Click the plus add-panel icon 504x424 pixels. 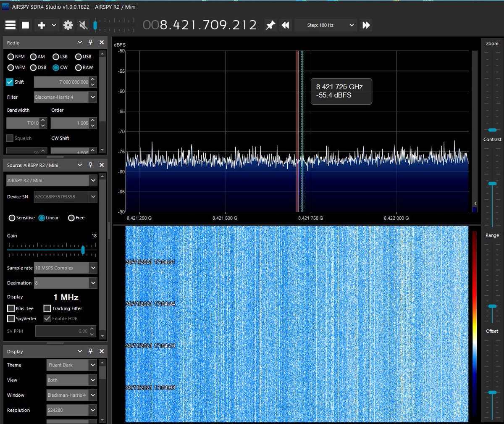click(42, 25)
